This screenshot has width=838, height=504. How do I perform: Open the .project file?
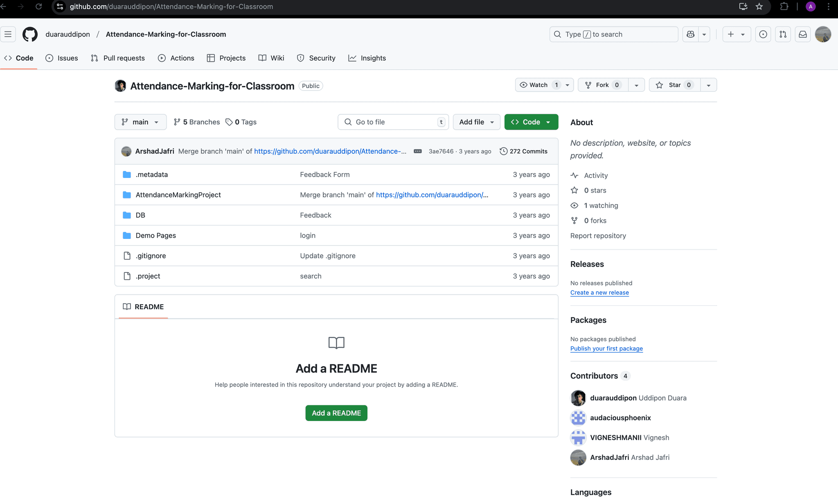point(148,276)
